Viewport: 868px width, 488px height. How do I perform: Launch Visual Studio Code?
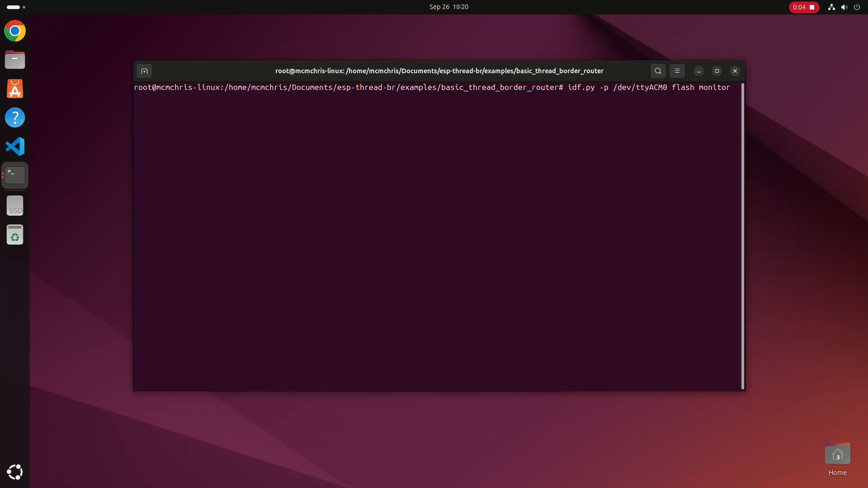(15, 146)
